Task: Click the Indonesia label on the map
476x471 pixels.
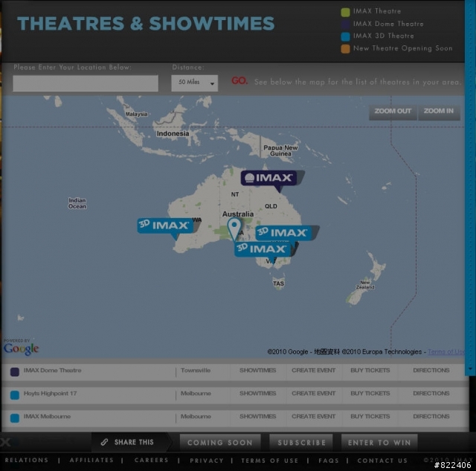Action: click(173, 134)
